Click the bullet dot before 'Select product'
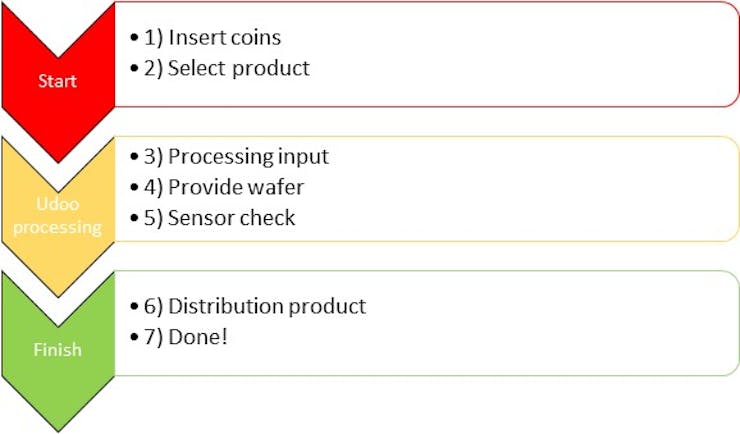 point(135,68)
